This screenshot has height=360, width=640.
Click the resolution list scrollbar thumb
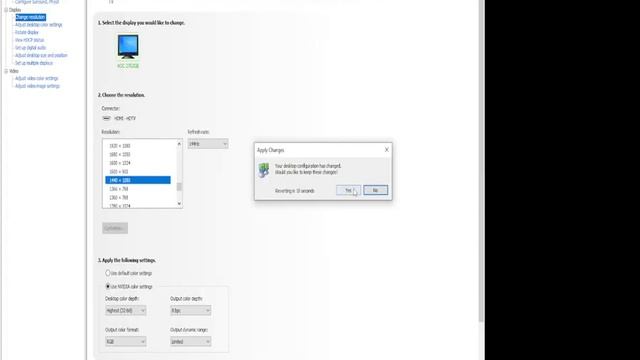tap(179, 187)
